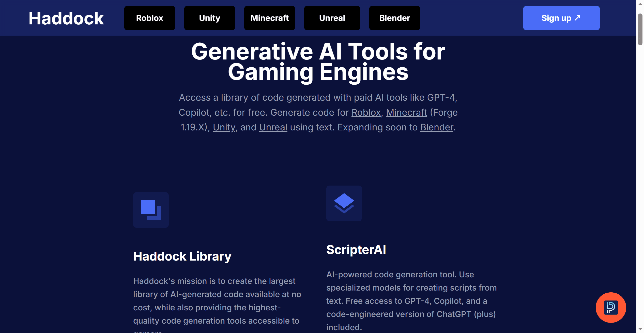This screenshot has width=644, height=333.
Task: Open the orange chat widget icon
Action: point(610,307)
